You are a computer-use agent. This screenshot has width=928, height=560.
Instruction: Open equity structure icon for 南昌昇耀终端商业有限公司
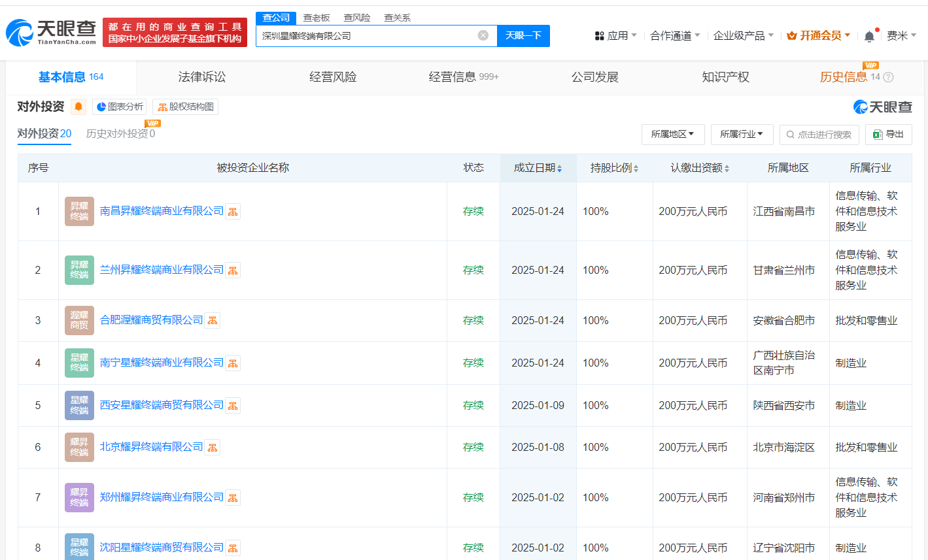[233, 212]
